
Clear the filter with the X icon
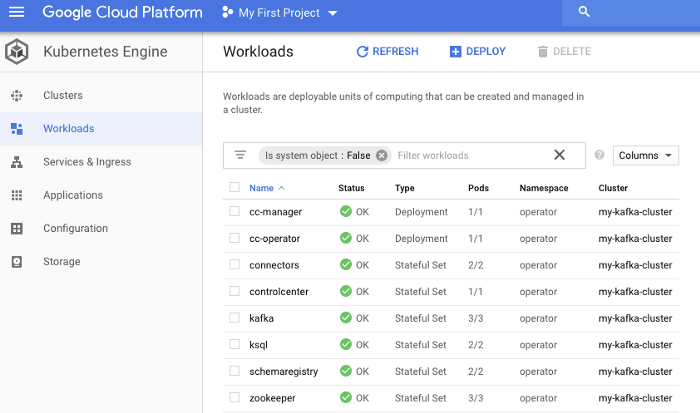pyautogui.click(x=559, y=155)
